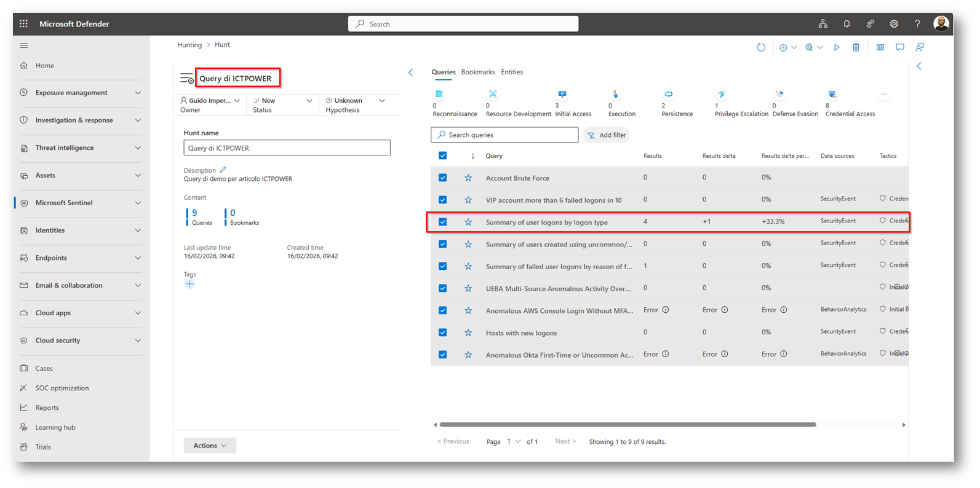This screenshot has width=980, height=488.
Task: Uncheck the Account Brute Force row checkbox
Action: 442,178
